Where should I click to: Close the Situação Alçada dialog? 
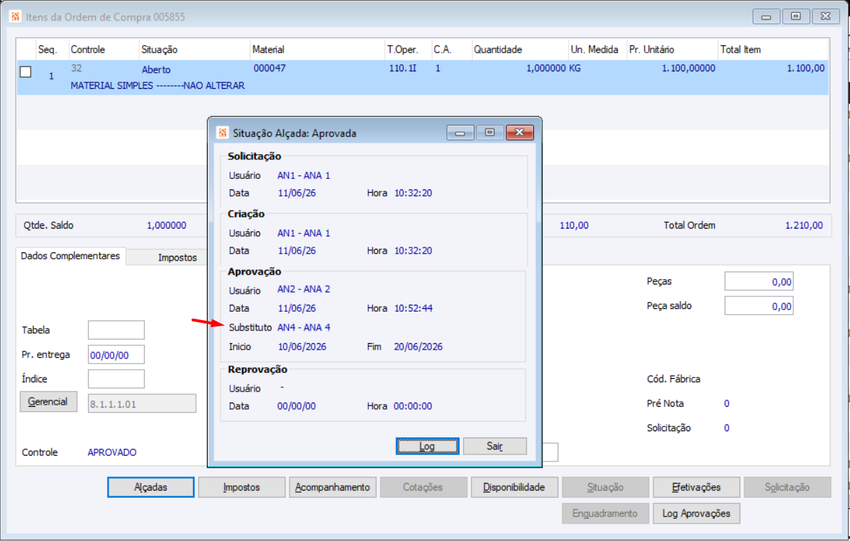point(519,133)
